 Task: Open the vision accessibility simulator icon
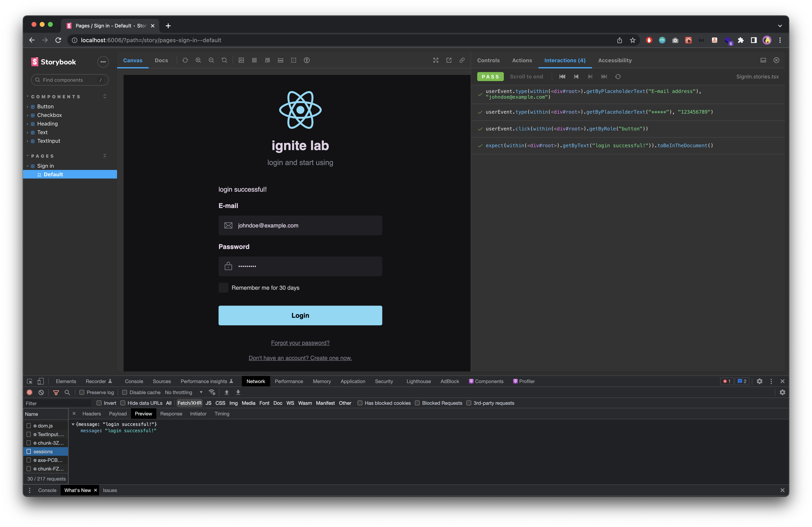coord(307,60)
